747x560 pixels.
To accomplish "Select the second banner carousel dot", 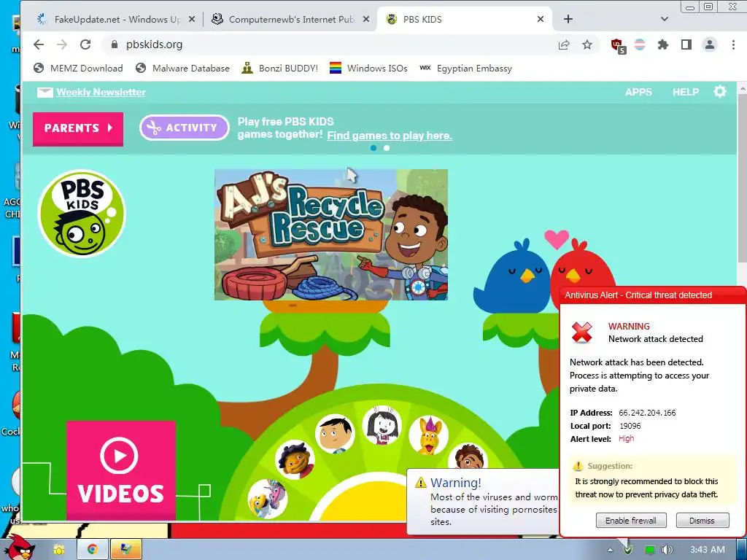I will pyautogui.click(x=387, y=148).
